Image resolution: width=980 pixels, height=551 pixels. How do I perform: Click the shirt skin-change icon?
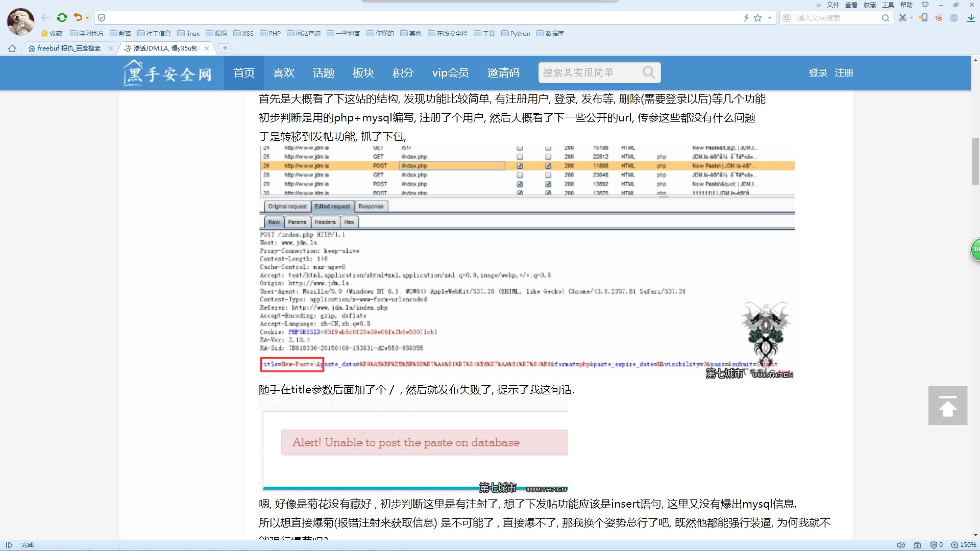925,5
